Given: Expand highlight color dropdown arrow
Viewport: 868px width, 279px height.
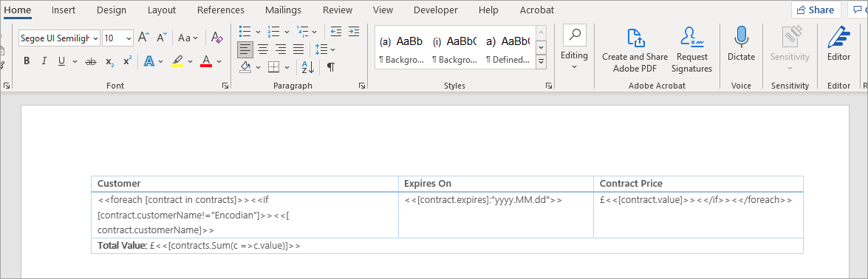Looking at the screenshot, I should pyautogui.click(x=191, y=61).
